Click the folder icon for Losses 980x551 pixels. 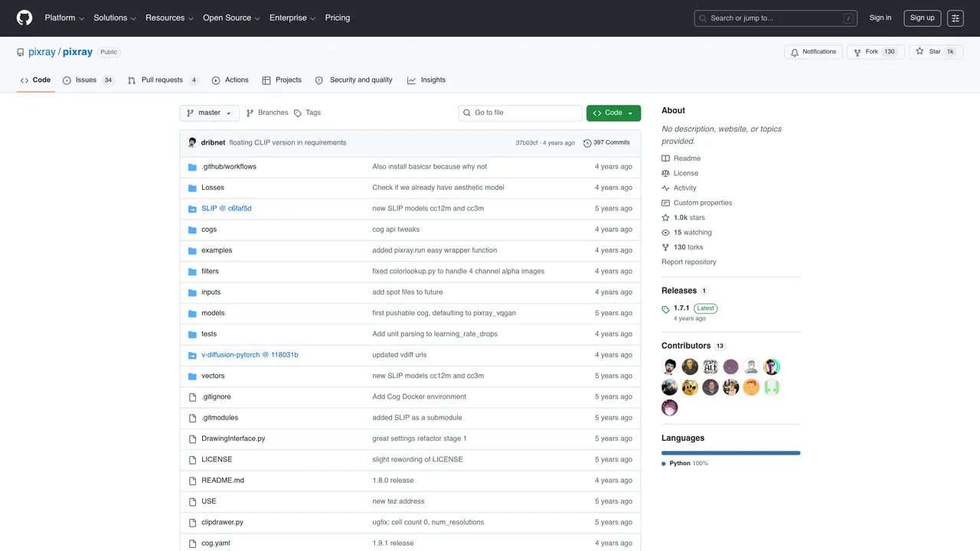click(193, 187)
